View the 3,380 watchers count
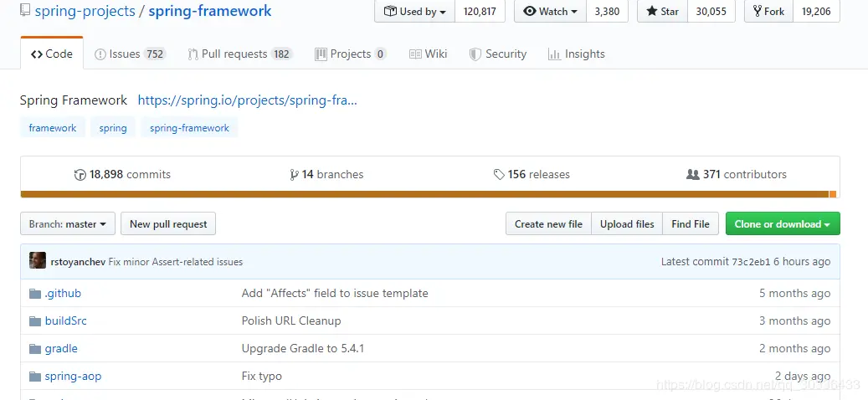The width and height of the screenshot is (868, 400). point(607,11)
